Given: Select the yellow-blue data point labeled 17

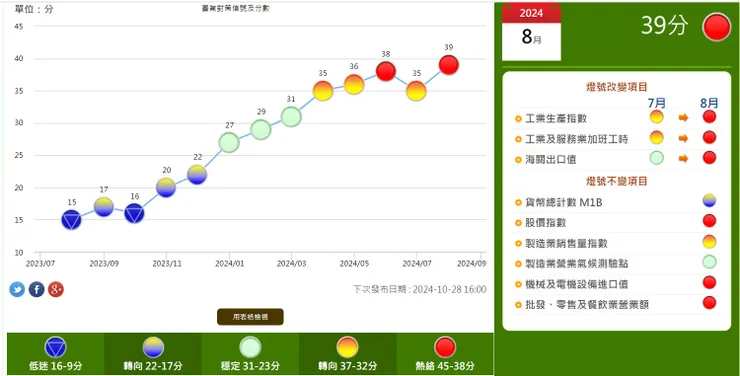Looking at the screenshot, I should click(x=103, y=207).
